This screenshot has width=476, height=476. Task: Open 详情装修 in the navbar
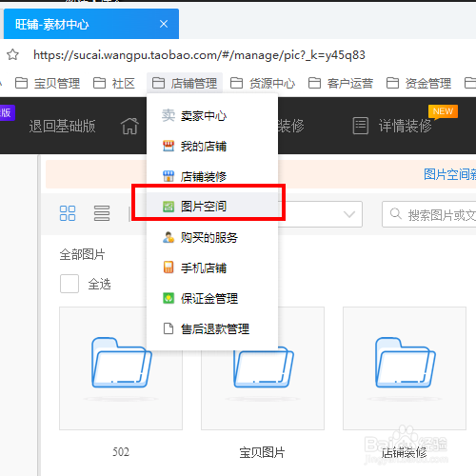(x=406, y=126)
